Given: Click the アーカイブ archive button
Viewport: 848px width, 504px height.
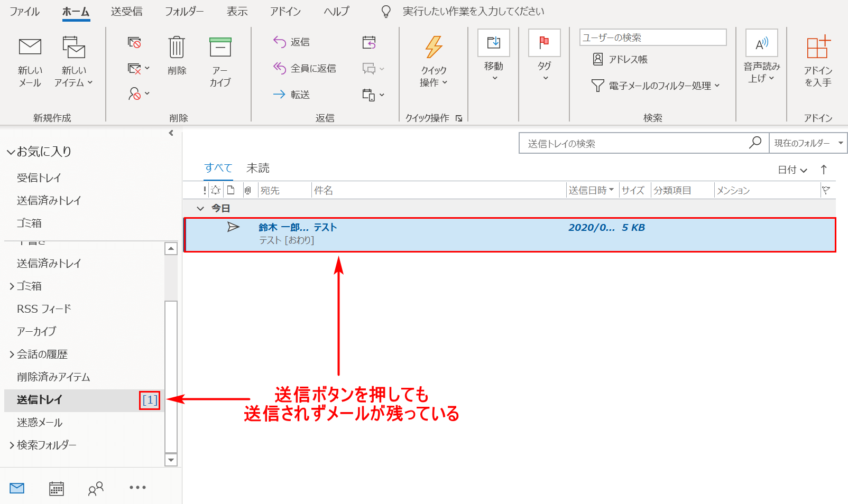Looking at the screenshot, I should 220,62.
